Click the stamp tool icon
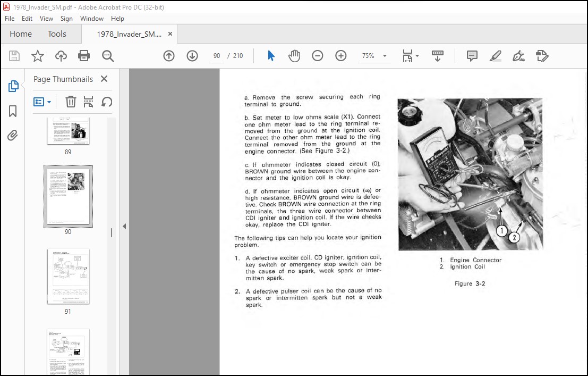Image resolution: width=588 pixels, height=376 pixels. pos(542,56)
